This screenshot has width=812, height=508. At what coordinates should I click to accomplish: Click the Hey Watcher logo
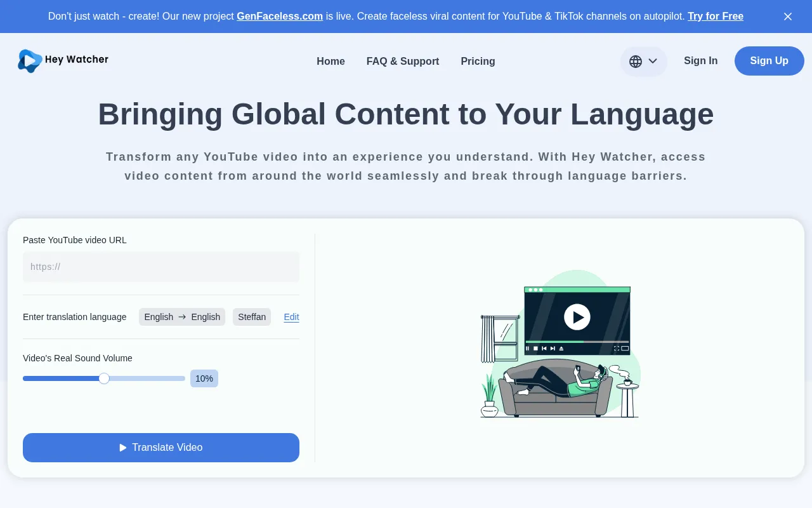(63, 61)
